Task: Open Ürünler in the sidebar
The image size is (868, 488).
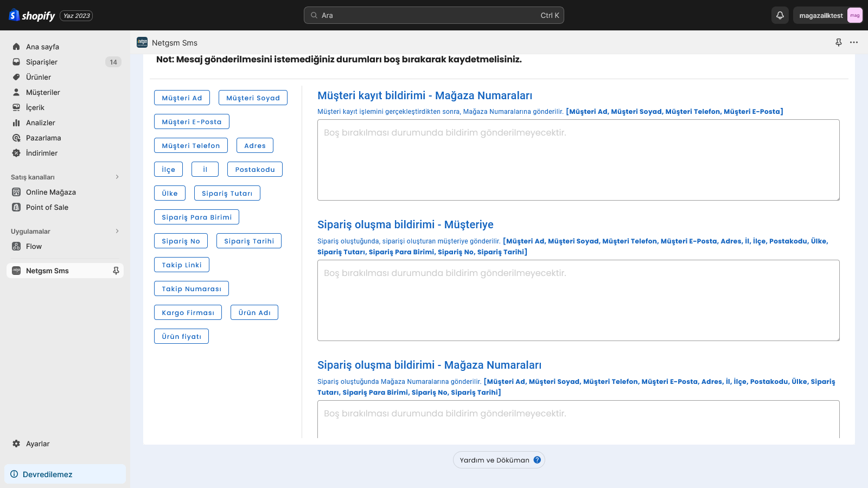Action: pyautogui.click(x=65, y=77)
